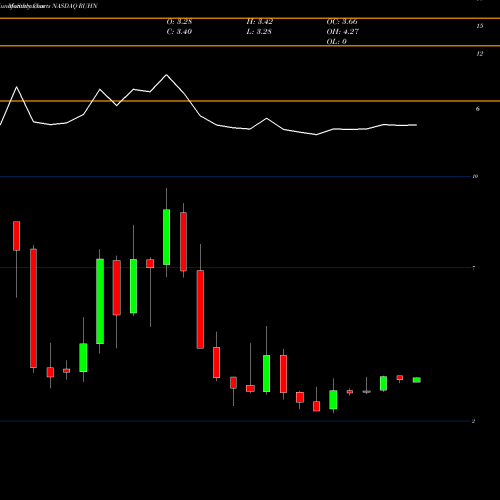Viewport: 500px width, 500px height.
Task: Click the NASDAQ RUHN chart title
Action: pyautogui.click(x=75, y=6)
